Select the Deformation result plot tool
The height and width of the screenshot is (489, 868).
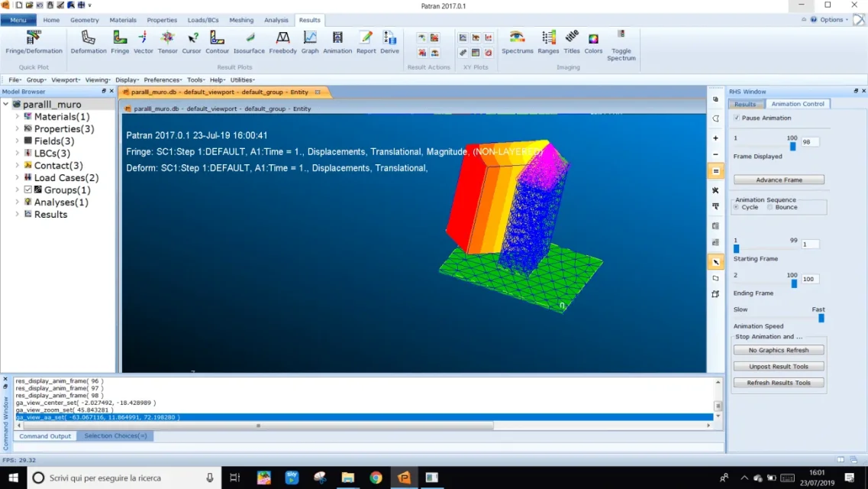[88, 42]
